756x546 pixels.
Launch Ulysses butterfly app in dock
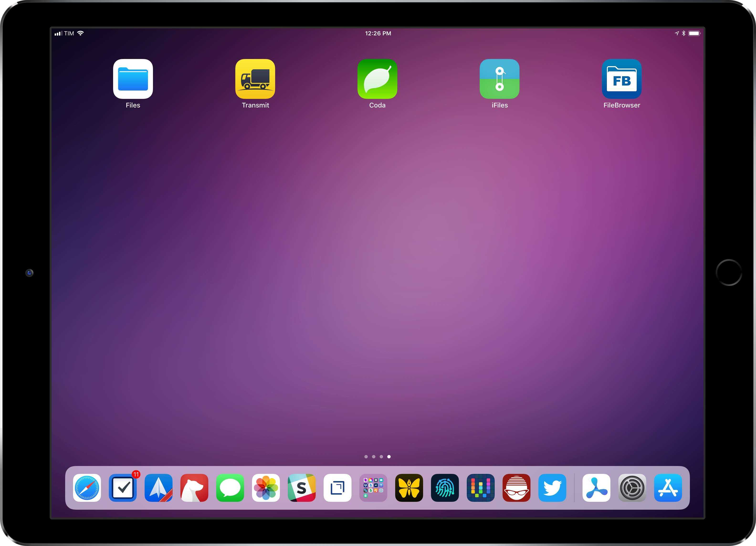[x=409, y=488]
